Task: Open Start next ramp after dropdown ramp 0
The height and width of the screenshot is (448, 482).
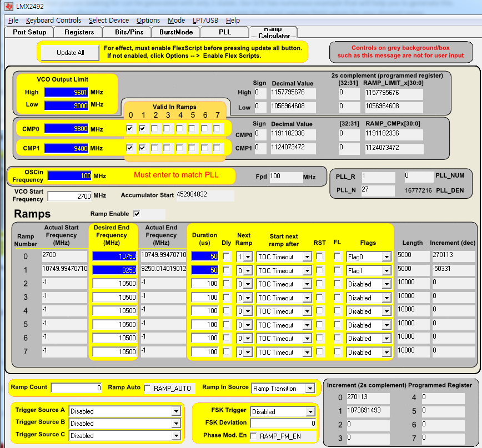Action: pyautogui.click(x=284, y=256)
